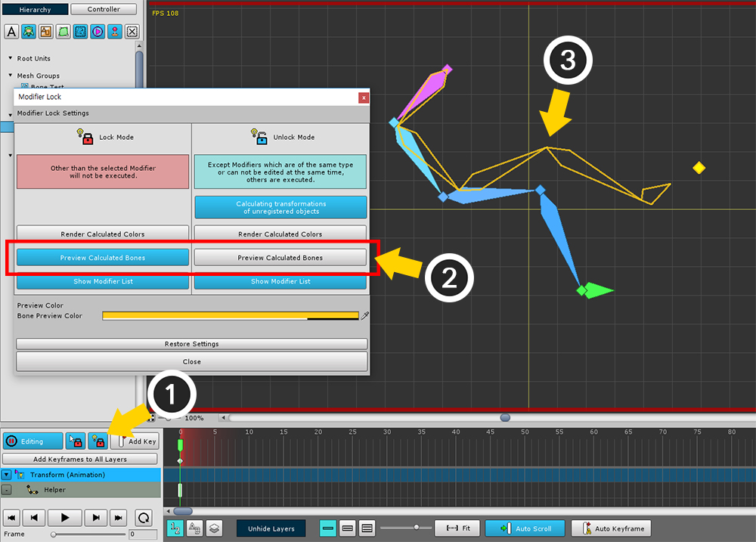Select the green Mesh filter icon
The height and width of the screenshot is (542, 756).
click(64, 31)
